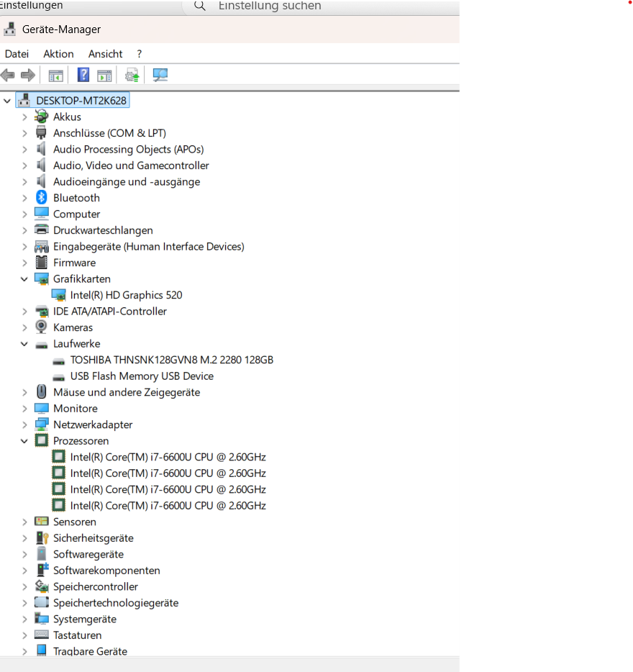Screen dimensions: 633x672
Task: Click the show/hide action pane toolbar icon
Action: pos(104,76)
